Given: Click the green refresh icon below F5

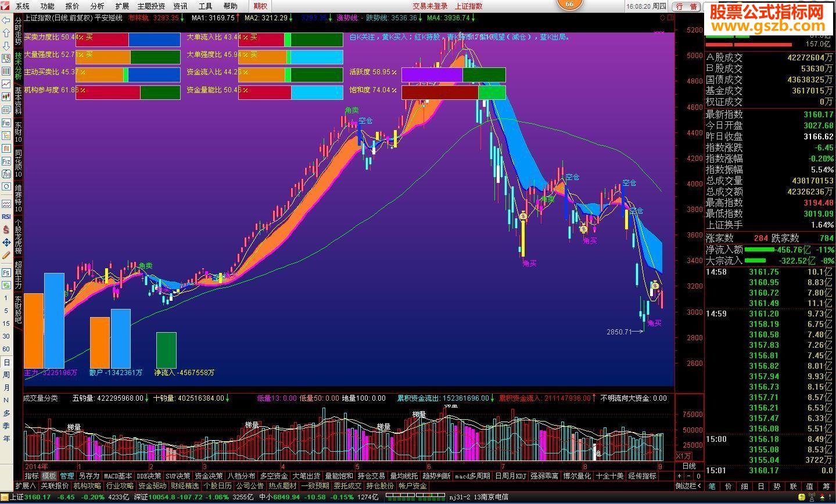Looking at the screenshot, I should [6, 285].
